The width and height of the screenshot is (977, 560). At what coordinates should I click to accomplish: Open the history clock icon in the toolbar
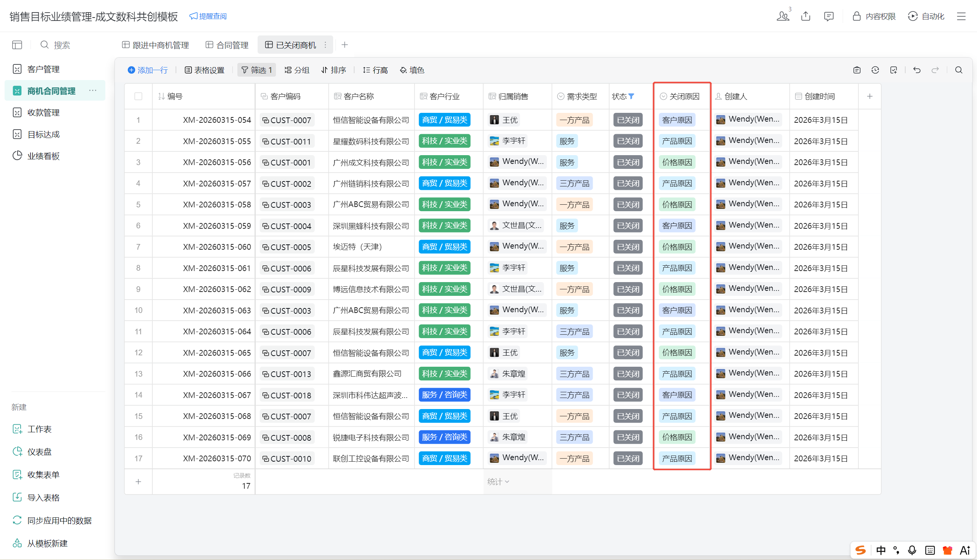875,70
